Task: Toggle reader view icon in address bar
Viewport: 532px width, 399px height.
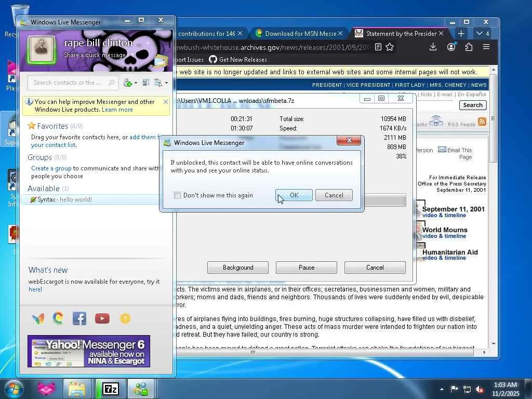Action: (x=378, y=47)
